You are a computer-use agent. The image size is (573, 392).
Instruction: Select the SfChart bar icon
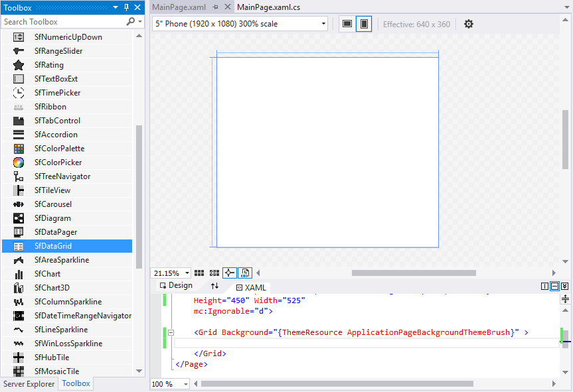point(19,274)
